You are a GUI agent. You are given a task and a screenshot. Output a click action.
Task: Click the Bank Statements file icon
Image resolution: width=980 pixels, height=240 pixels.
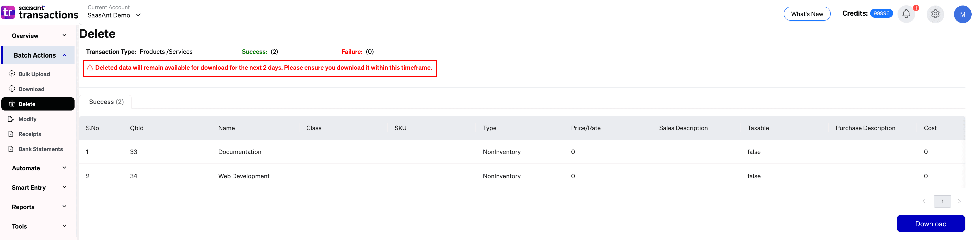11,149
